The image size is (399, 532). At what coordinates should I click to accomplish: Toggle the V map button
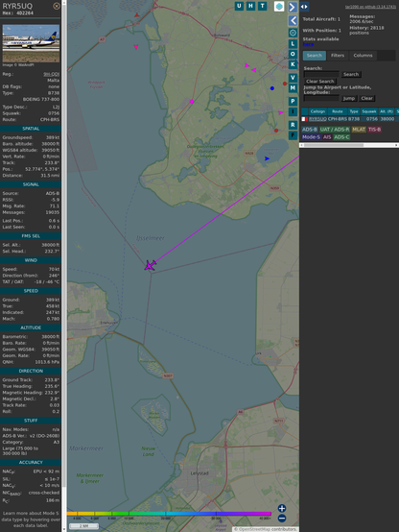click(x=293, y=78)
